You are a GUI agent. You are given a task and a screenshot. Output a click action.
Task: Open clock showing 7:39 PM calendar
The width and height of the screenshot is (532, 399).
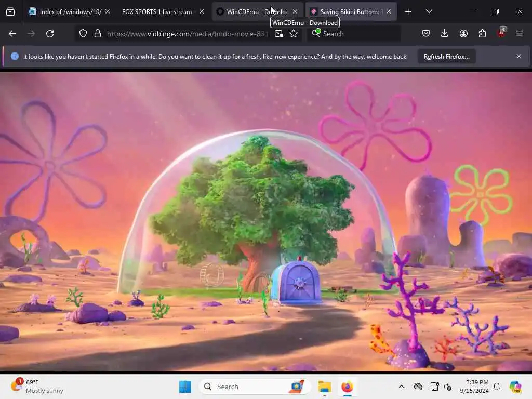tap(474, 387)
